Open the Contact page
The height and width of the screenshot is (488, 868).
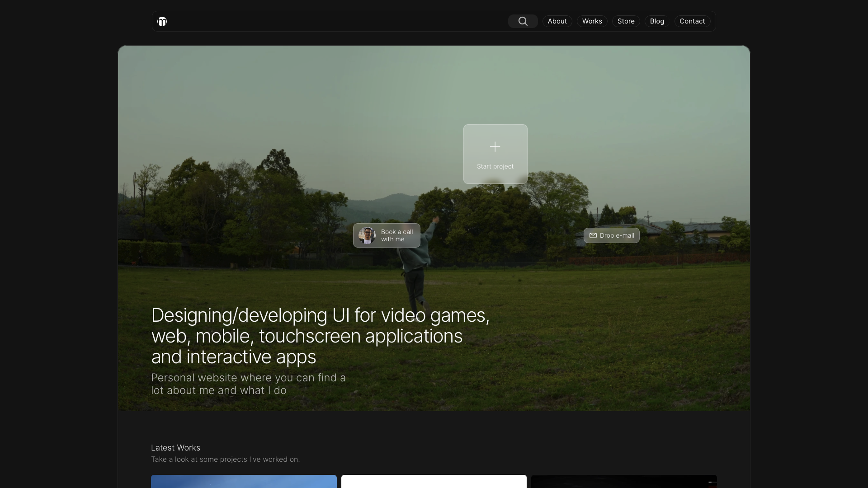[x=692, y=21]
